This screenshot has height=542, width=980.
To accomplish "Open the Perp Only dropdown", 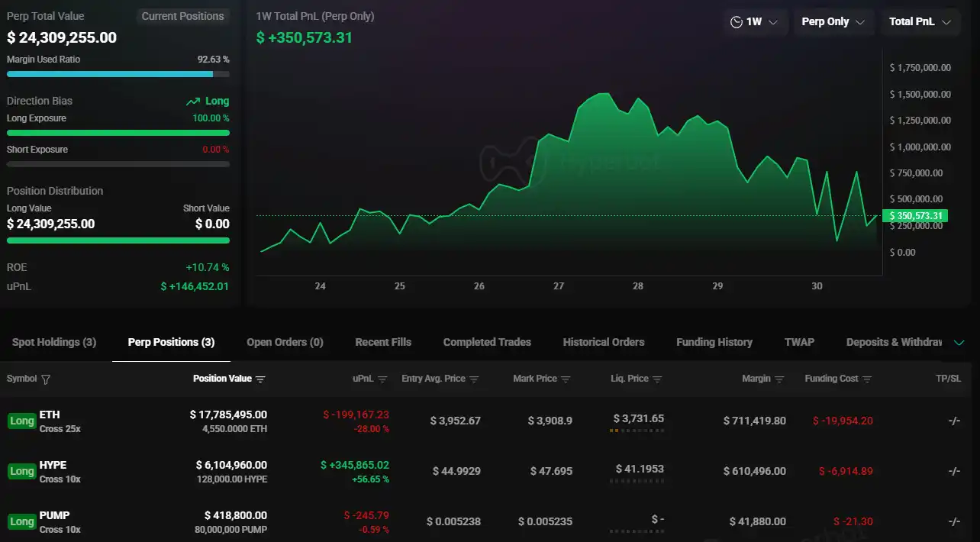I will click(833, 22).
